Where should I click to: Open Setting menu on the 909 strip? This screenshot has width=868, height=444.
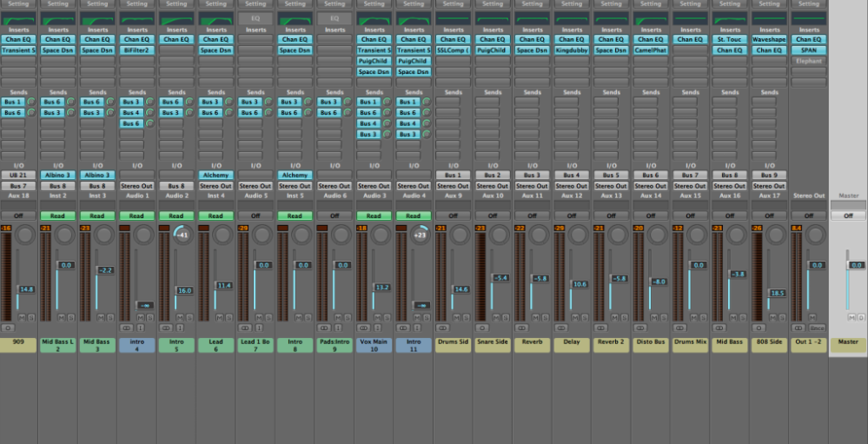tap(19, 3)
